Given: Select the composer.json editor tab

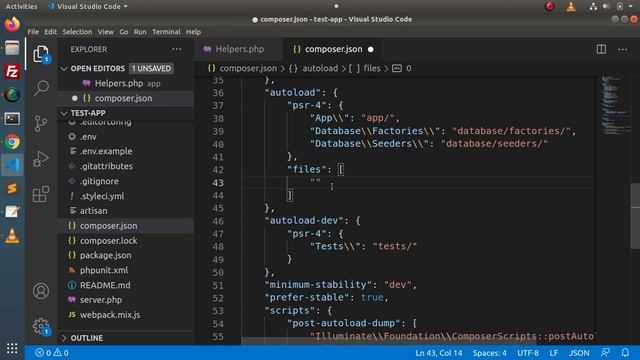Looking at the screenshot, I should (333, 49).
